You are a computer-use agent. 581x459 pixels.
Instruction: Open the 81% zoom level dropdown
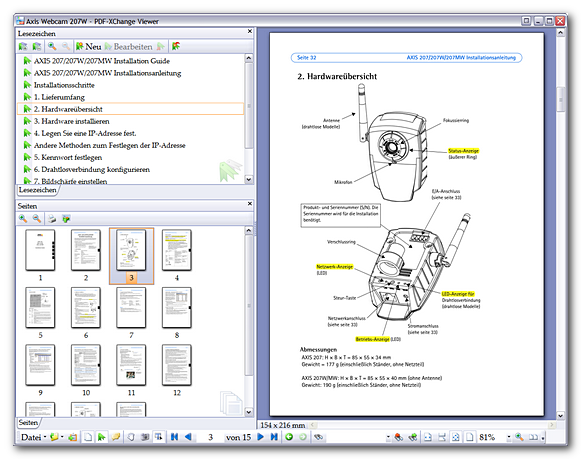coord(509,438)
